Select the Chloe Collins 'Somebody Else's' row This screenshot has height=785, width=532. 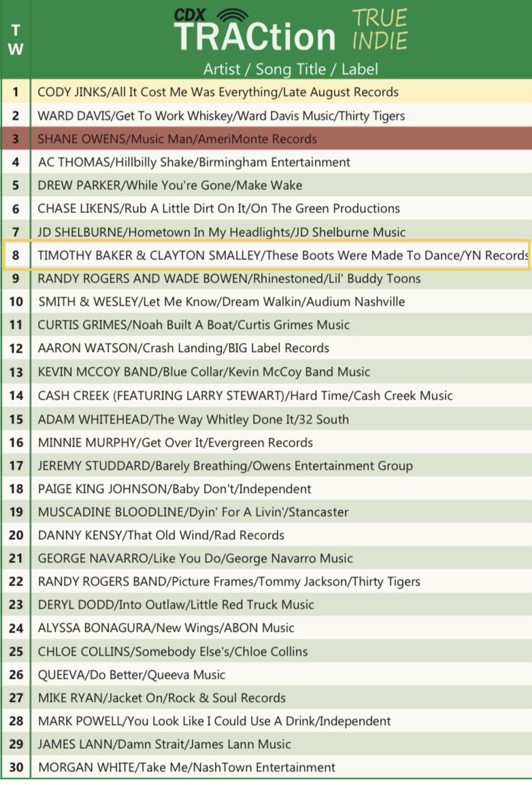click(x=266, y=652)
